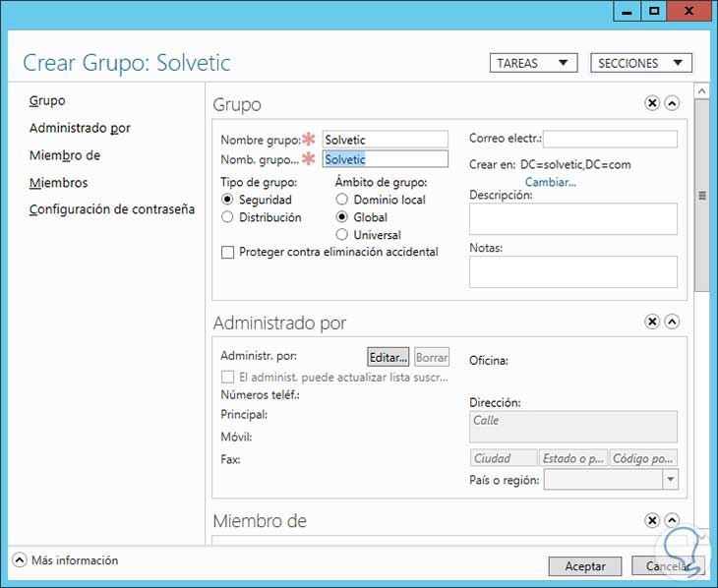The image size is (718, 588).
Task: Collapse the Administrado por section
Action: click(672, 322)
